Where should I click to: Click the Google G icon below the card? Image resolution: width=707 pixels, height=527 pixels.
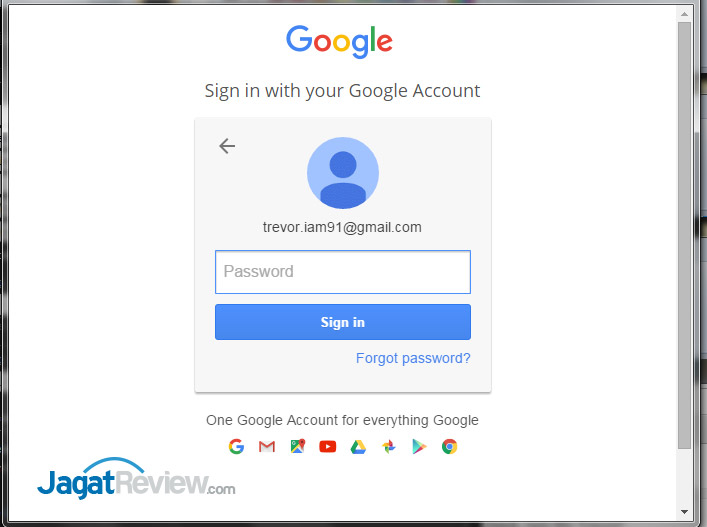236,447
